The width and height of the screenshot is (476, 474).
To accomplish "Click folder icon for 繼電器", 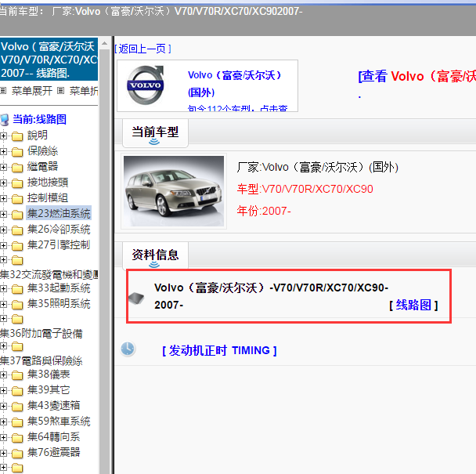I will coord(17,168).
